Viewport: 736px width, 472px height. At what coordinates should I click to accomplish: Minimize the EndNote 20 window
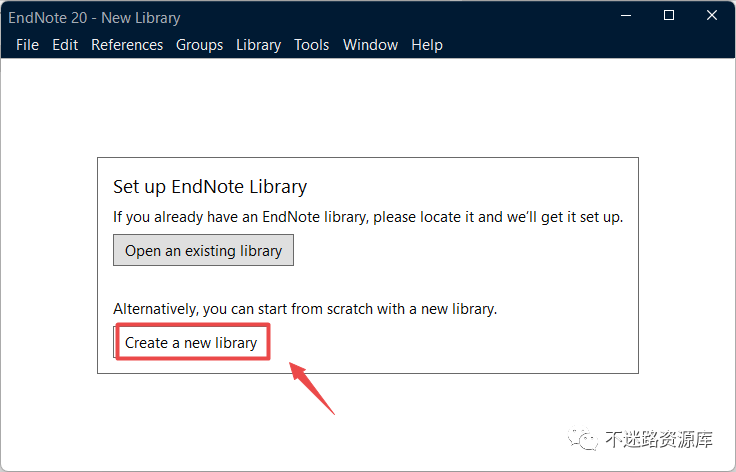pos(626,16)
